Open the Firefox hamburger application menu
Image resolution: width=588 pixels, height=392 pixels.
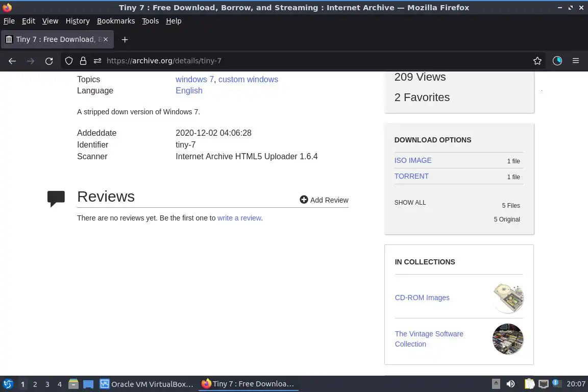point(576,61)
